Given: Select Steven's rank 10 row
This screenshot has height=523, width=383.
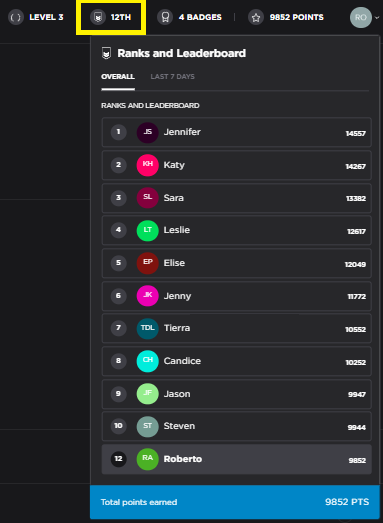Looking at the screenshot, I should 237,427.
